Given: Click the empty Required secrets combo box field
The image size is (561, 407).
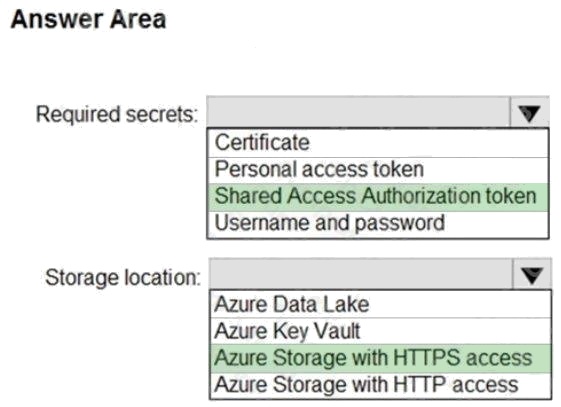Looking at the screenshot, I should 358,112.
